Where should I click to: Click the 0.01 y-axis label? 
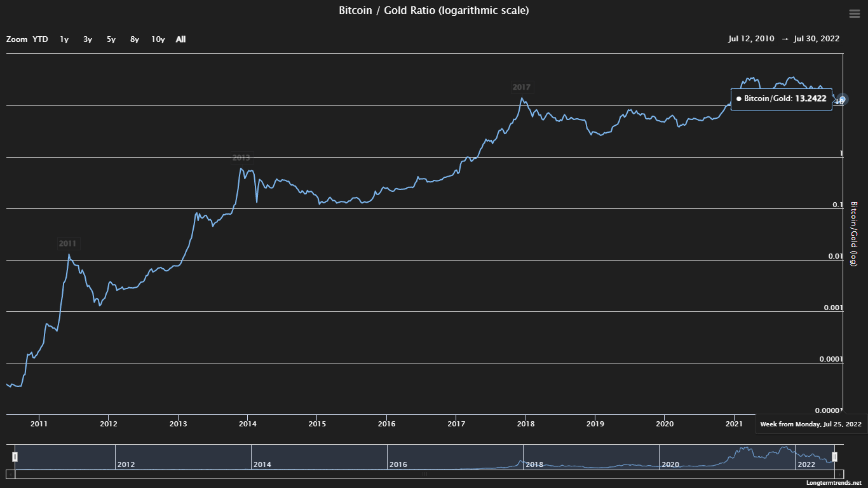click(x=834, y=256)
